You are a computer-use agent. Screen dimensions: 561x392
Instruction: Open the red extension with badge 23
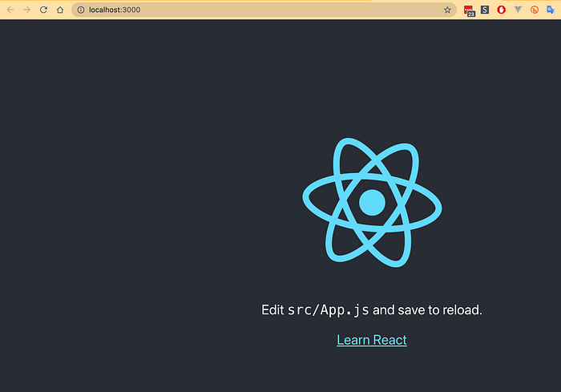click(469, 10)
